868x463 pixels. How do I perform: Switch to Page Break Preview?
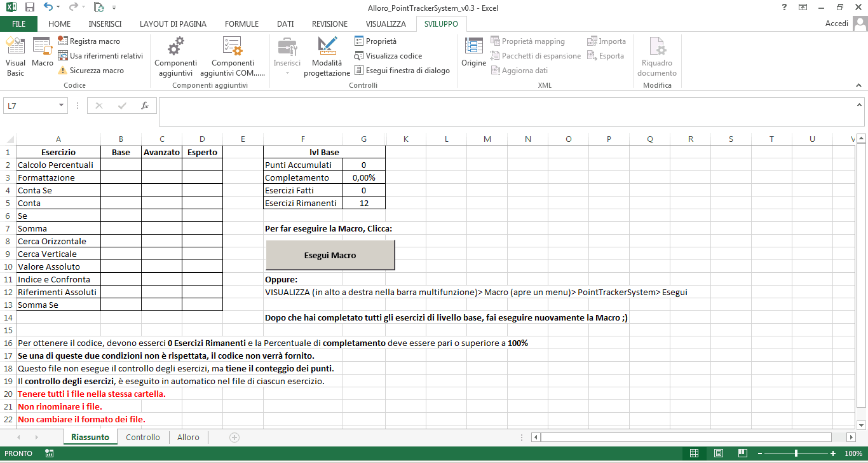click(x=742, y=453)
